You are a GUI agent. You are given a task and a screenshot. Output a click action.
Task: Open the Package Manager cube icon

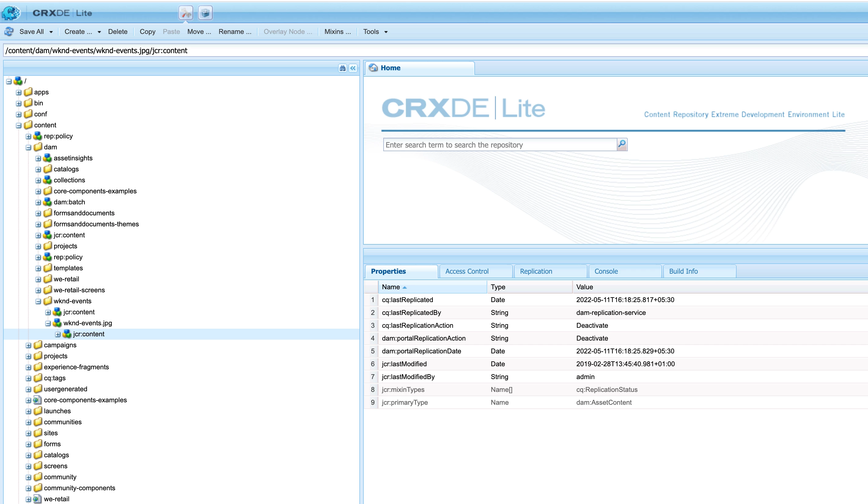tap(205, 13)
